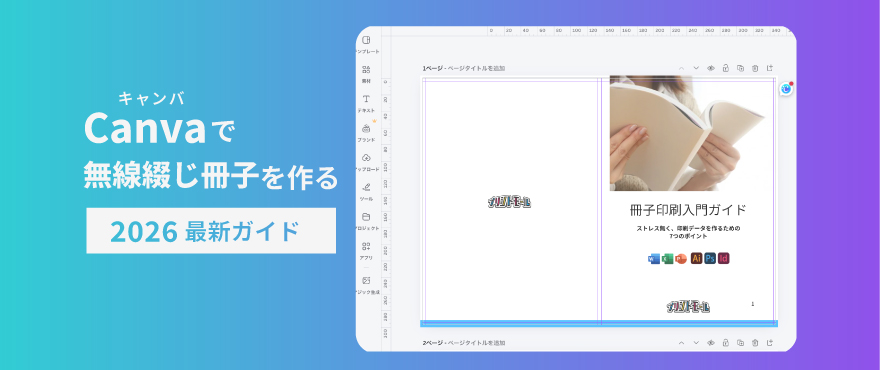880x370 pixels.
Task: Hide page 2 using its eye icon
Action: pos(711,342)
